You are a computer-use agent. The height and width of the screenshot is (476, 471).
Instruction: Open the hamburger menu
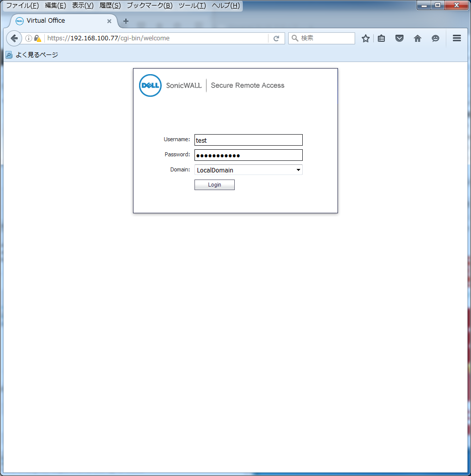click(457, 38)
